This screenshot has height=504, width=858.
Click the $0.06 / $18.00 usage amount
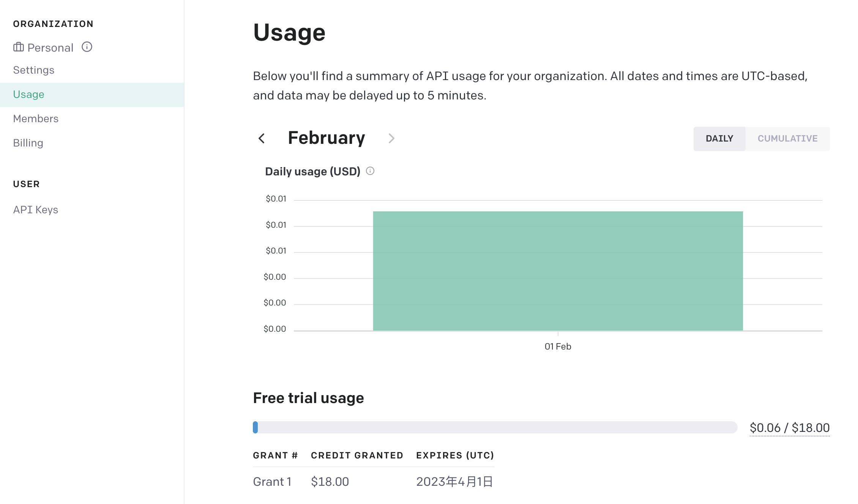789,428
